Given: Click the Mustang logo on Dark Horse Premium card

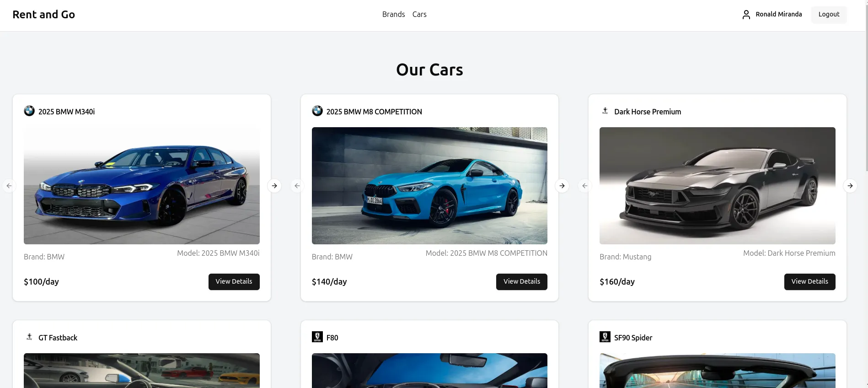Looking at the screenshot, I should coord(605,111).
